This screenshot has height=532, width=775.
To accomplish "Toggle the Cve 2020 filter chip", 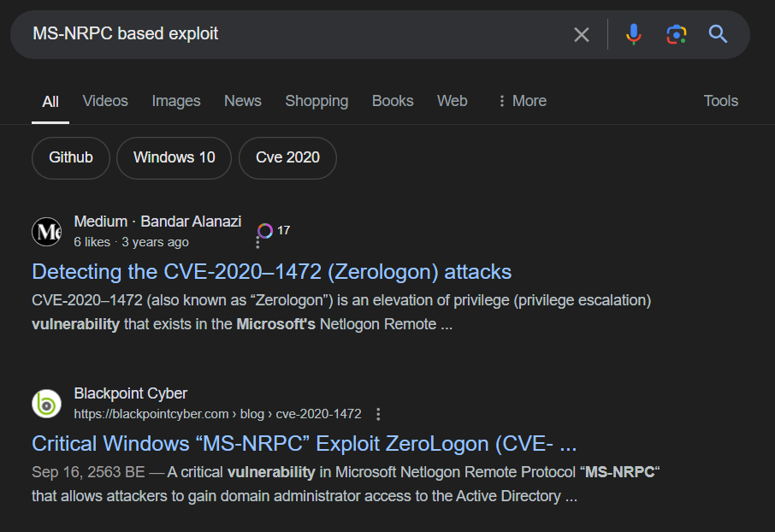I will point(287,157).
